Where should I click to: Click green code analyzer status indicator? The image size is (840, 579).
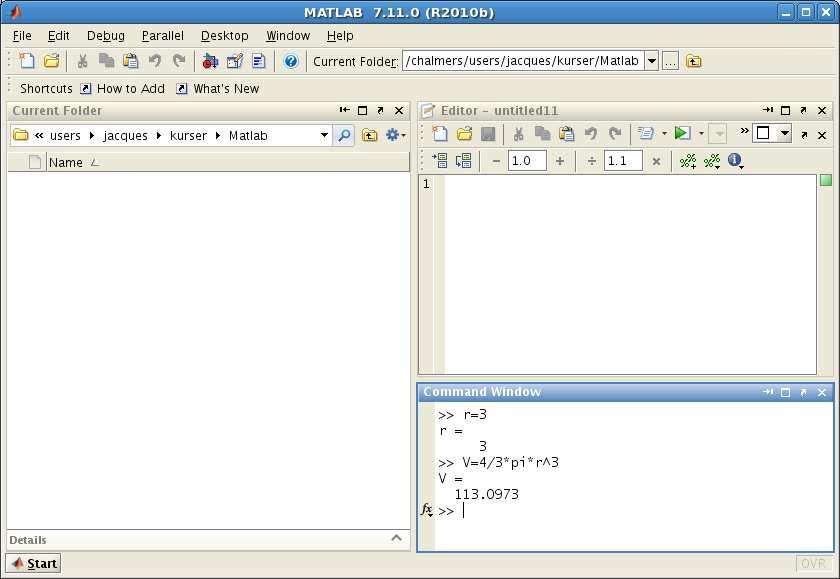click(x=826, y=181)
